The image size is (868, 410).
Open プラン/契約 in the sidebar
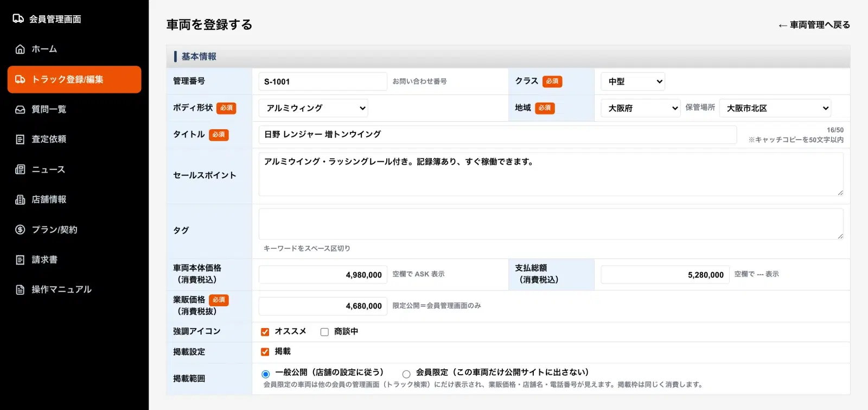coord(74,230)
